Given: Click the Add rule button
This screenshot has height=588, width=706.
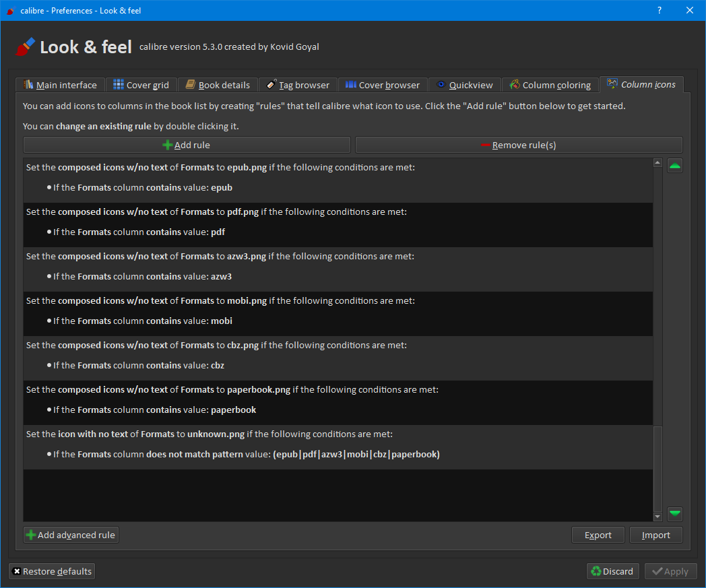Looking at the screenshot, I should click(x=187, y=145).
